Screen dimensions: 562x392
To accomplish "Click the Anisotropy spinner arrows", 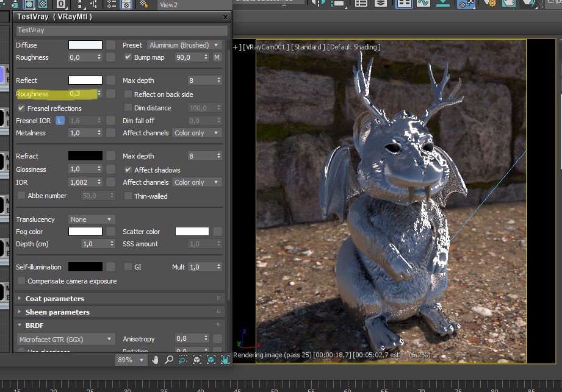I will [206, 338].
